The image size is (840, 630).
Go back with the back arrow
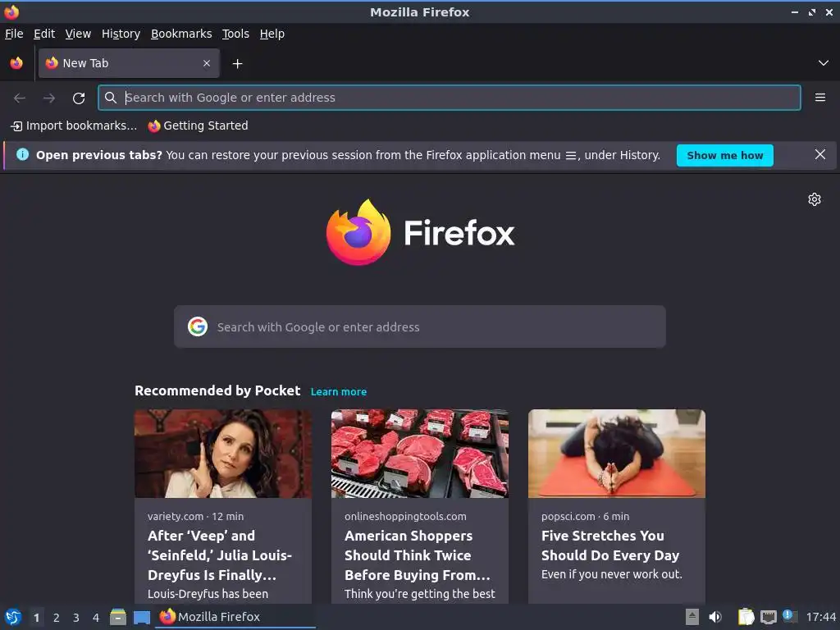coord(20,98)
